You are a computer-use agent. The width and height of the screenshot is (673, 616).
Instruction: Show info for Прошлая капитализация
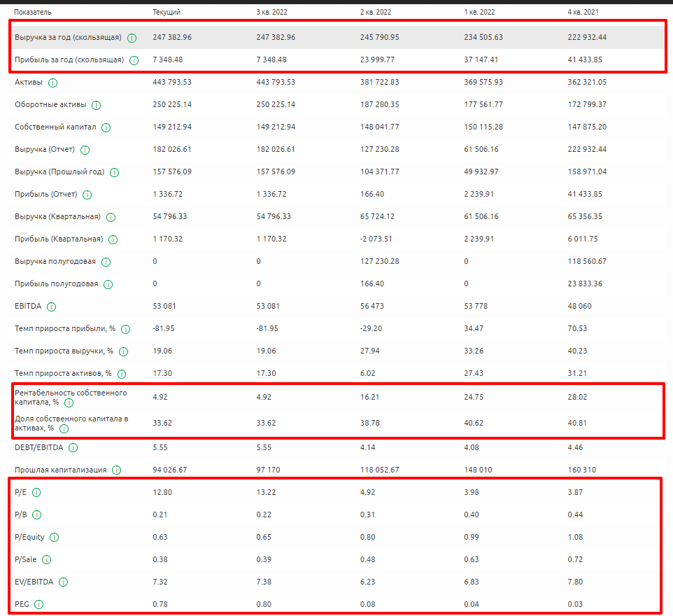pyautogui.click(x=117, y=470)
